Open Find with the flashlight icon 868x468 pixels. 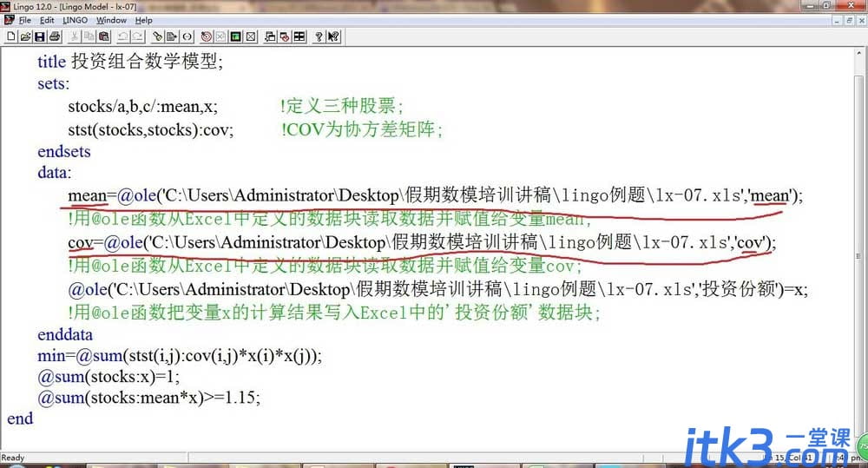tap(158, 36)
